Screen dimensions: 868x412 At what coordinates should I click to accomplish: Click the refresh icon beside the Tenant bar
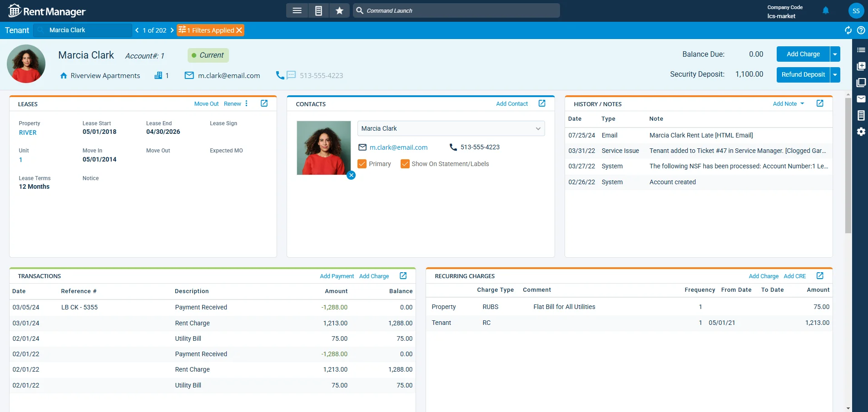point(848,30)
